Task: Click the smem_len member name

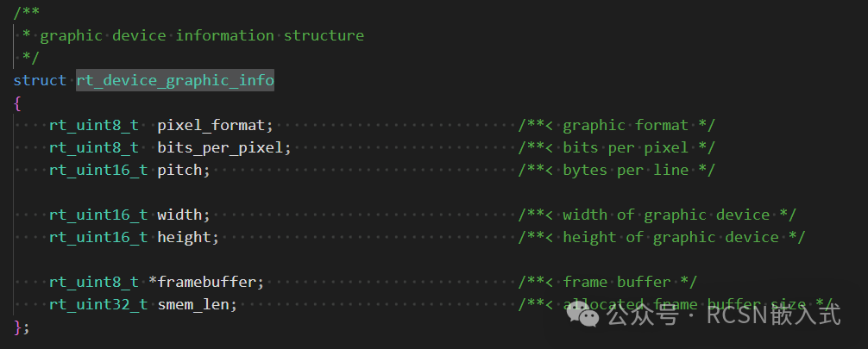Action: click(x=196, y=304)
